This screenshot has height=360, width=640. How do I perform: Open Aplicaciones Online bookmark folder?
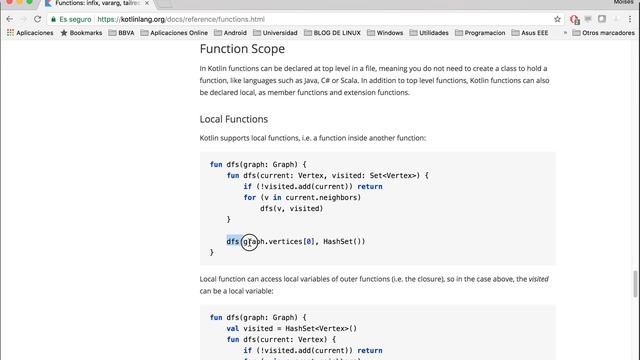pyautogui.click(x=174, y=33)
